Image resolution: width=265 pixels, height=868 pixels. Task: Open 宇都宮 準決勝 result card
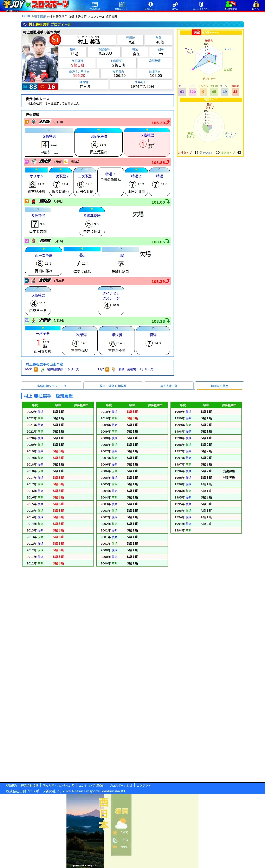pos(117,341)
